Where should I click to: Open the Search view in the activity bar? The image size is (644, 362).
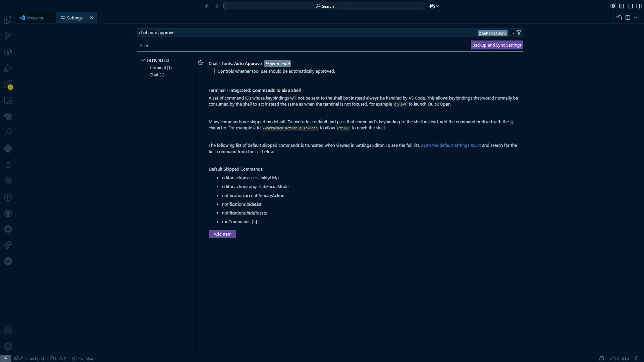tap(7, 132)
